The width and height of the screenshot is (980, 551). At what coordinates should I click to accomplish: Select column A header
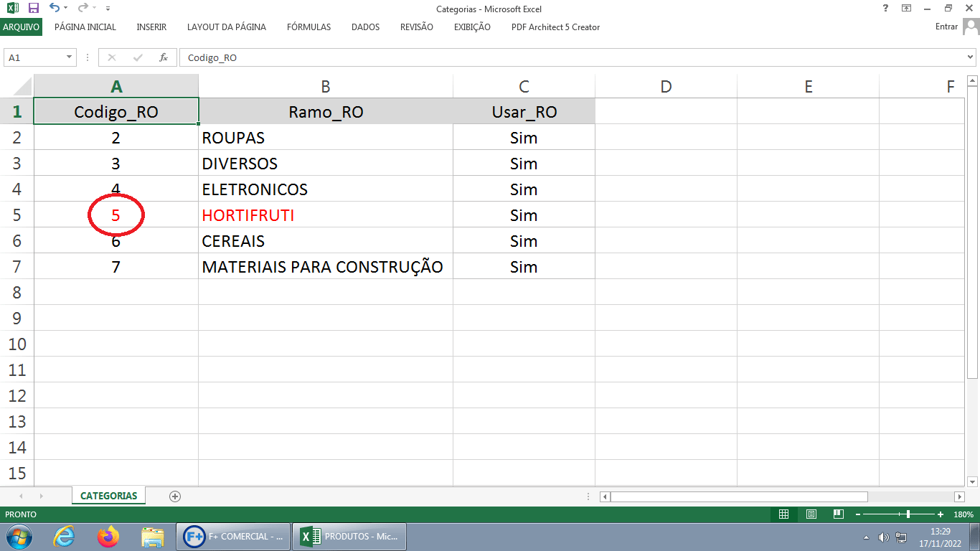coord(116,87)
